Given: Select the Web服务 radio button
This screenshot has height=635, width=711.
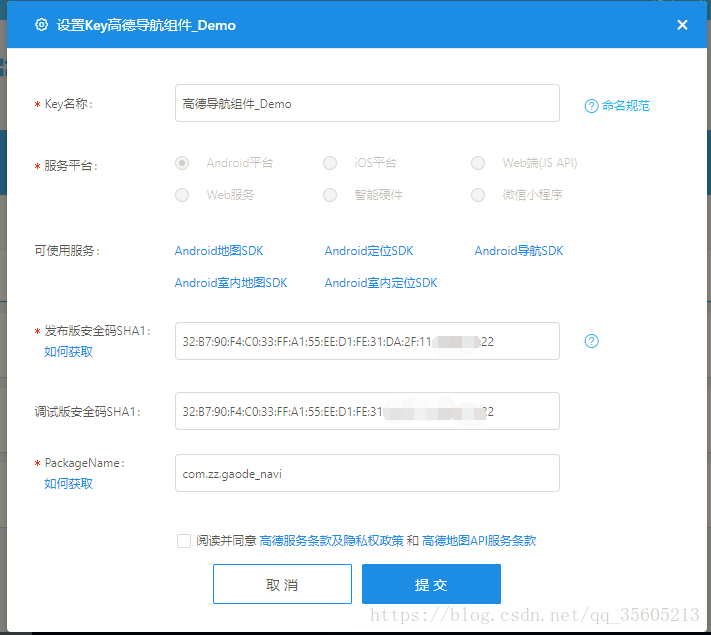Looking at the screenshot, I should pyautogui.click(x=182, y=195).
